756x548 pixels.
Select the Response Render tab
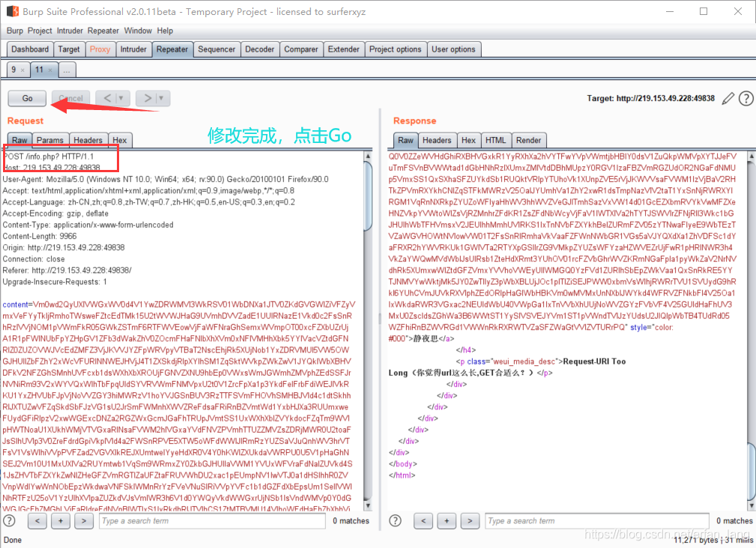pyautogui.click(x=528, y=140)
